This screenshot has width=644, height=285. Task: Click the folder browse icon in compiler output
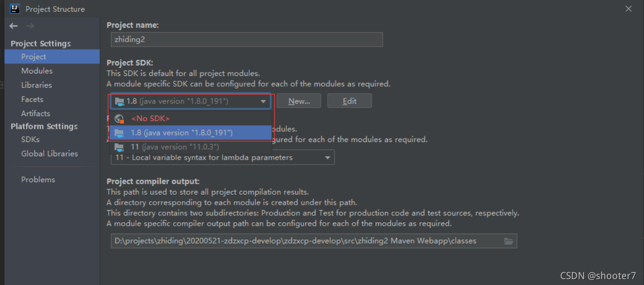(x=509, y=241)
